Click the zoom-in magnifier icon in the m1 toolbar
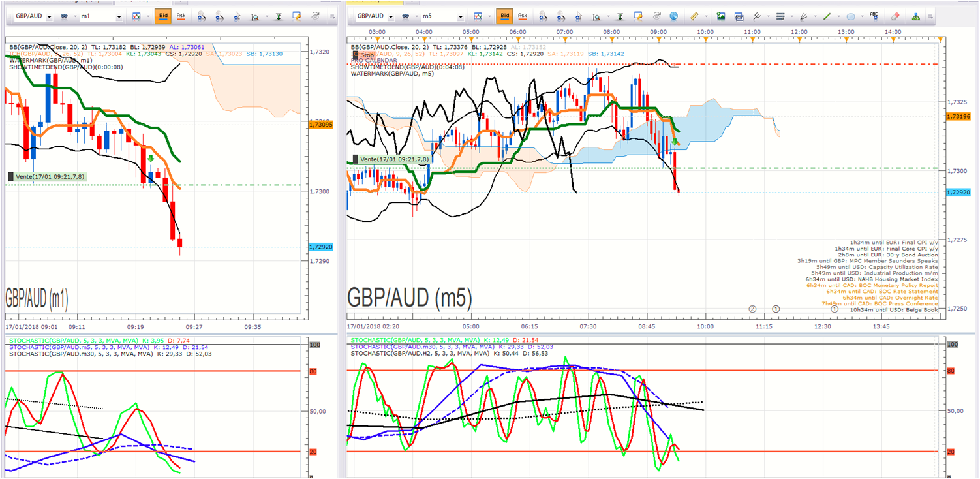The image size is (980, 479). [x=202, y=16]
